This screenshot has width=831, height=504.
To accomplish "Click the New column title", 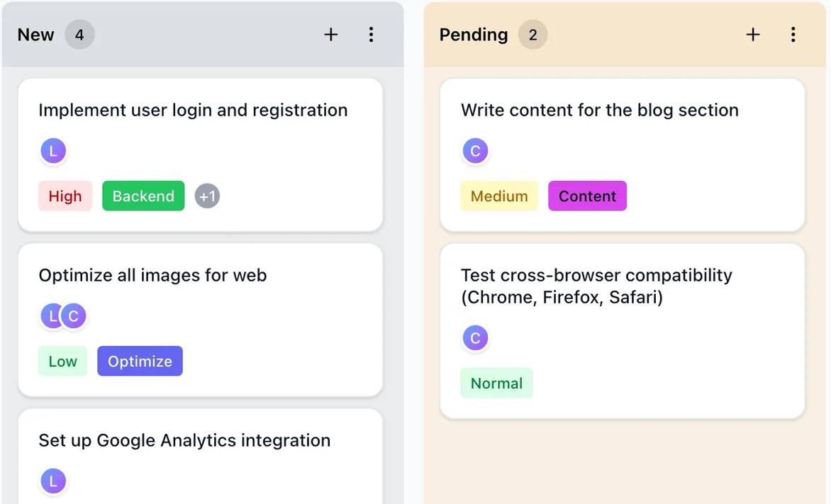I will click(x=35, y=35).
